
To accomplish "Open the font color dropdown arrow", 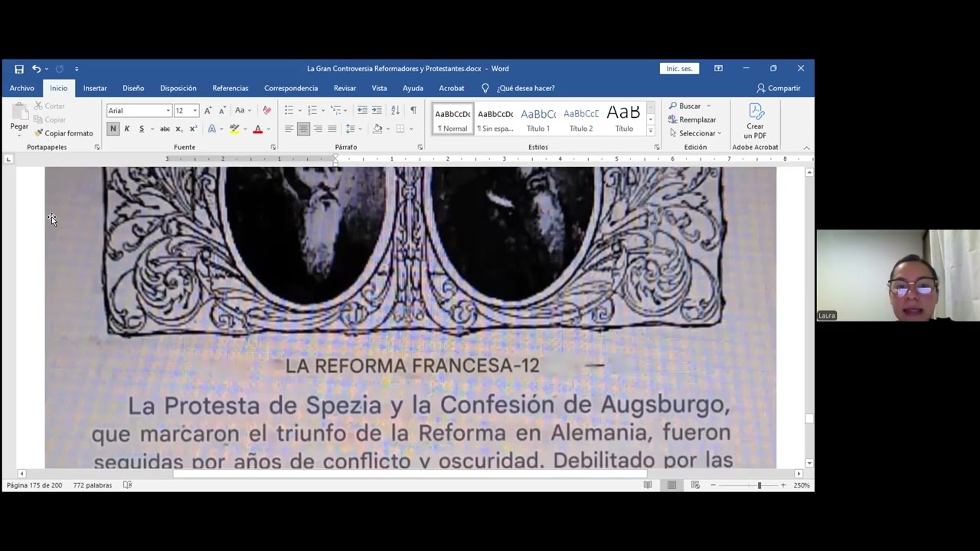I will click(268, 129).
